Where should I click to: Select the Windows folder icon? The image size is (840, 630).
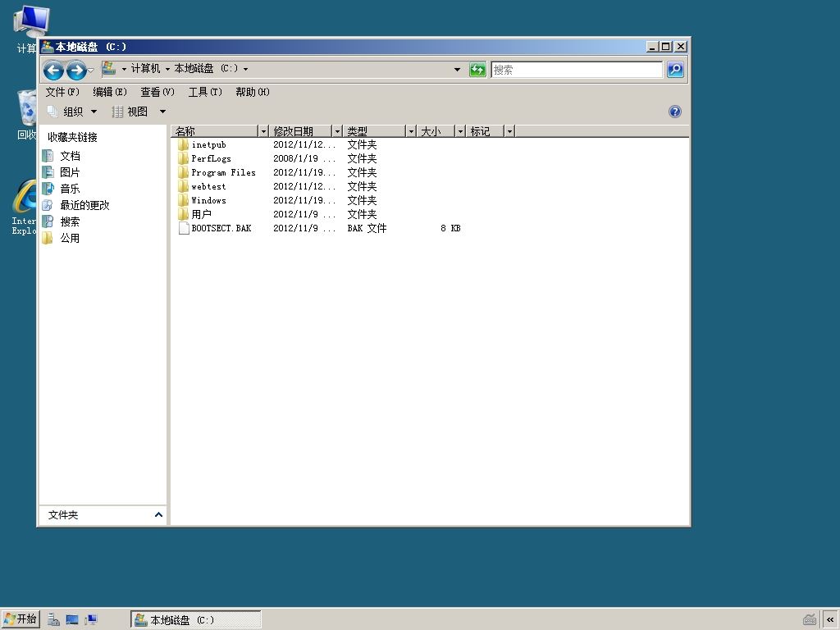[183, 200]
